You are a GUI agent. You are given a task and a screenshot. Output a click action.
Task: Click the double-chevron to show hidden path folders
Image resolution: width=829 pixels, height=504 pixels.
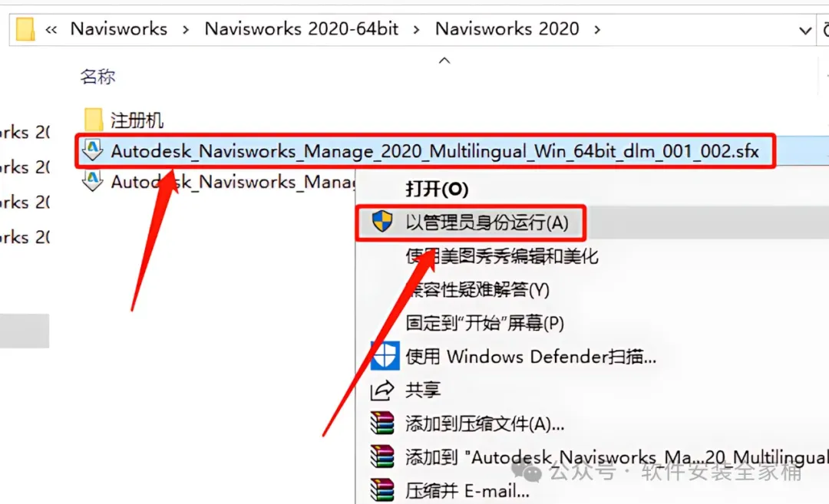(x=51, y=30)
